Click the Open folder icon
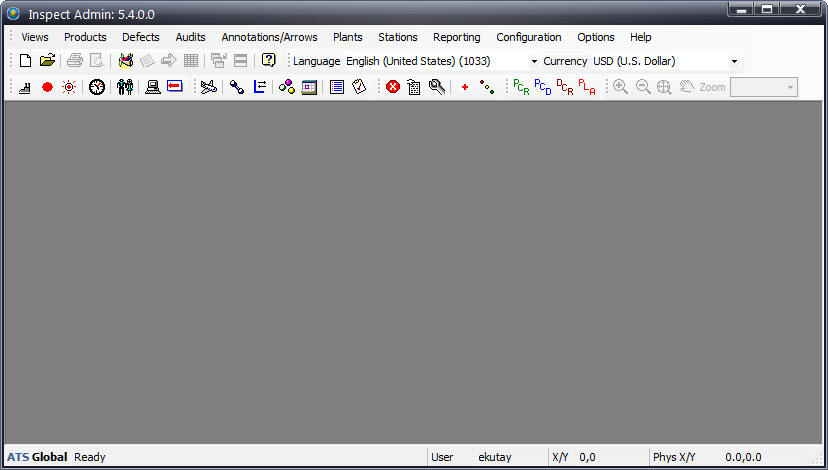The width and height of the screenshot is (828, 470). coord(48,61)
